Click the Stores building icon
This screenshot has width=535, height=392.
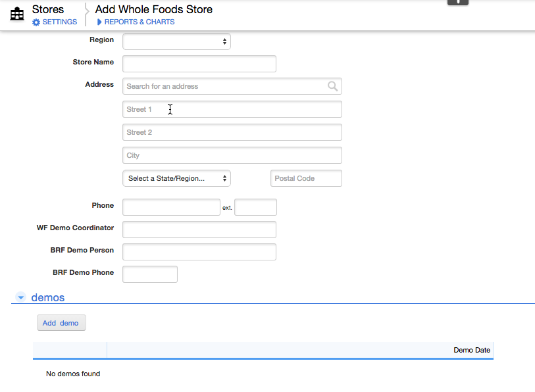[x=17, y=14]
